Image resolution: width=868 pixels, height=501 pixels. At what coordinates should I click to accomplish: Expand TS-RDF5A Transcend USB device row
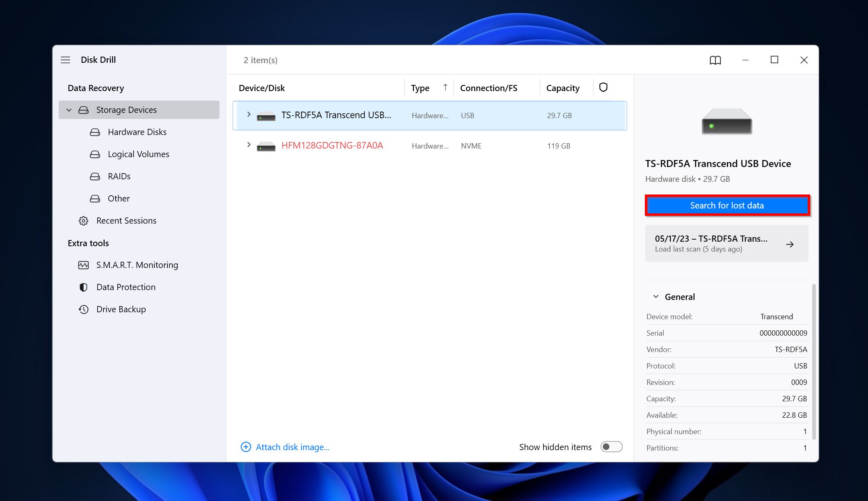click(249, 114)
